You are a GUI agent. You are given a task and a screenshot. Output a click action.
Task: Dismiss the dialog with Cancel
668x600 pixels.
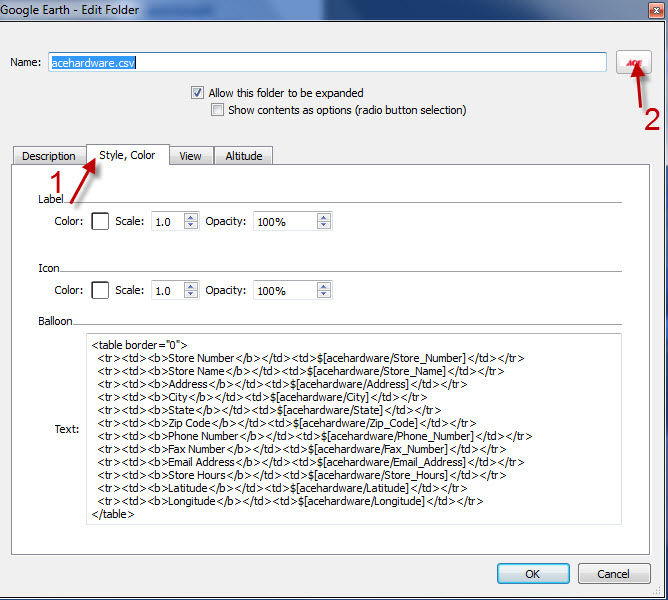613,574
